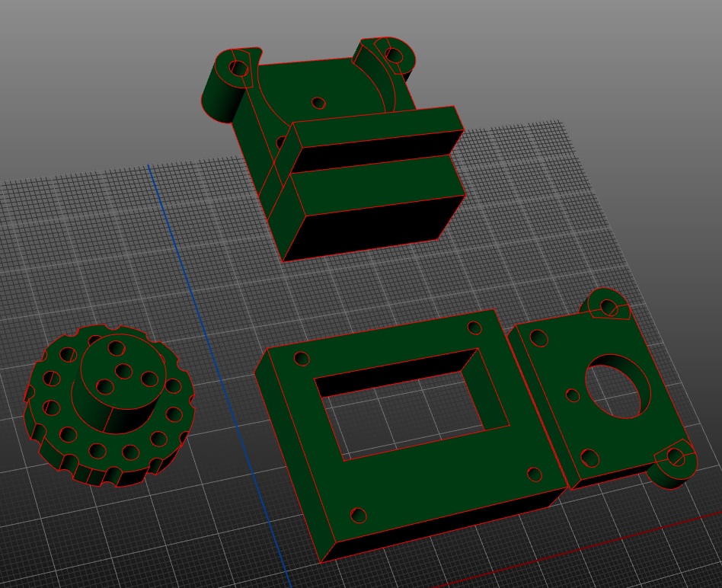Click the frame's top-right corner screw hole
This screenshot has height=588, width=722.
[x=474, y=328]
